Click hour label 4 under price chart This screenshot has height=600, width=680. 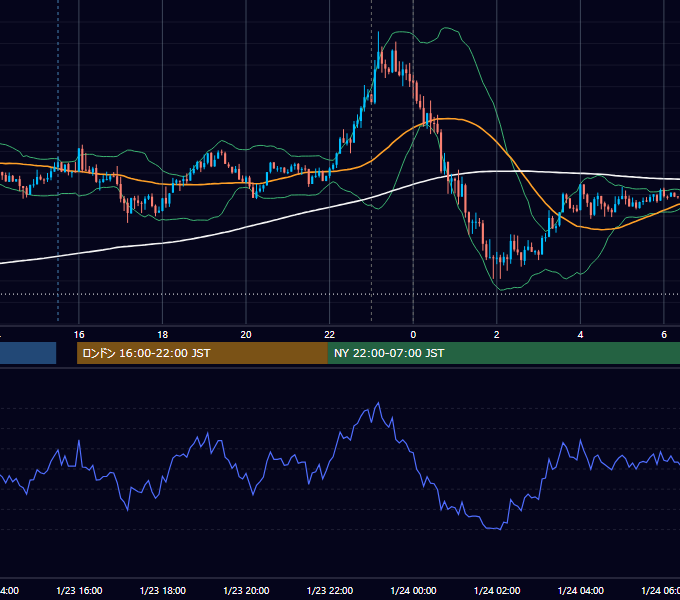tap(580, 335)
